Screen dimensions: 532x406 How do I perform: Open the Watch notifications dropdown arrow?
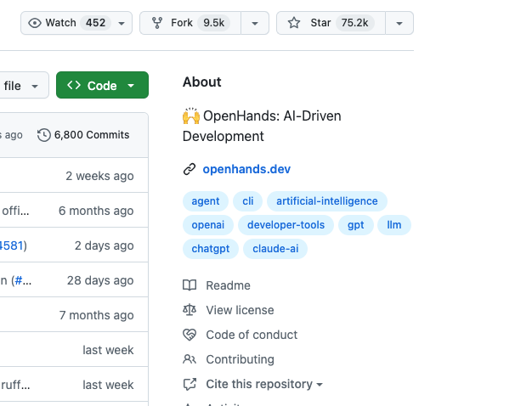click(122, 24)
